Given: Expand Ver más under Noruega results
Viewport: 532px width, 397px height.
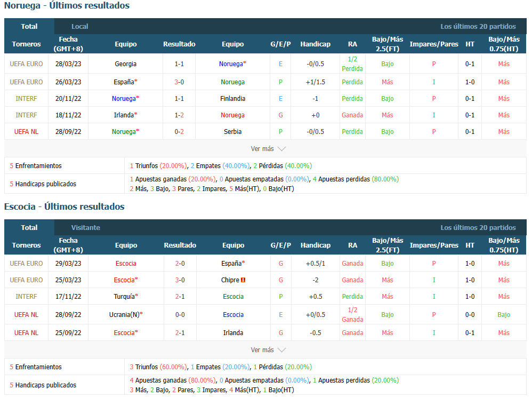Looking at the screenshot, I should (268, 149).
